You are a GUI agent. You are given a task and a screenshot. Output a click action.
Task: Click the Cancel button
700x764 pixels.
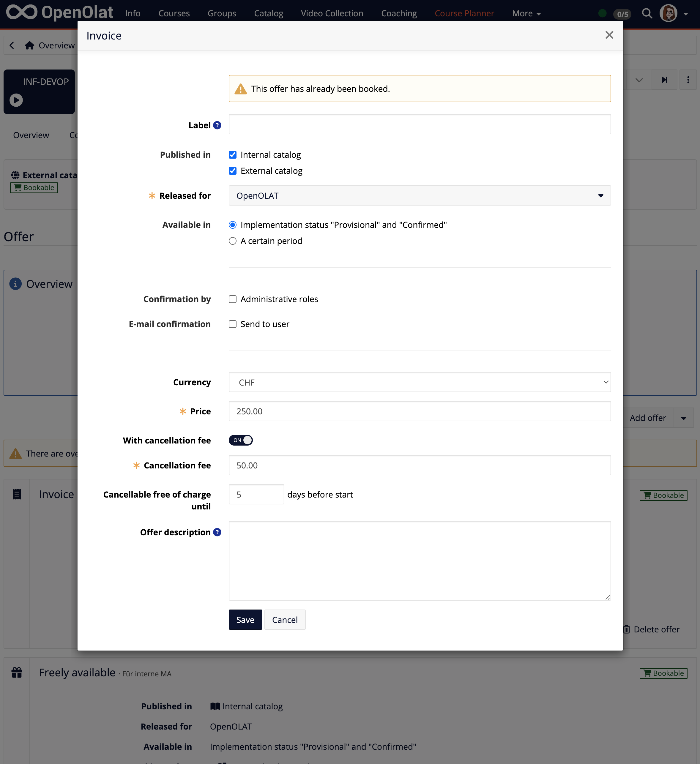tap(285, 620)
